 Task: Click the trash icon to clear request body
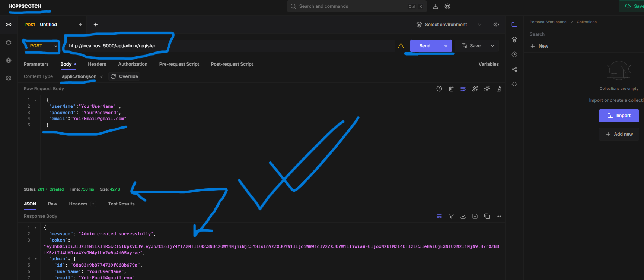[x=451, y=89]
